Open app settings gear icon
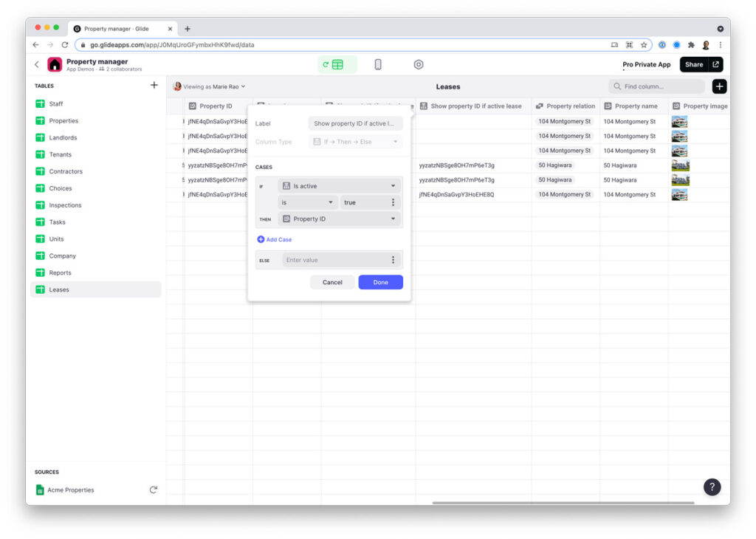Screen dimensions: 756x539 [419, 65]
